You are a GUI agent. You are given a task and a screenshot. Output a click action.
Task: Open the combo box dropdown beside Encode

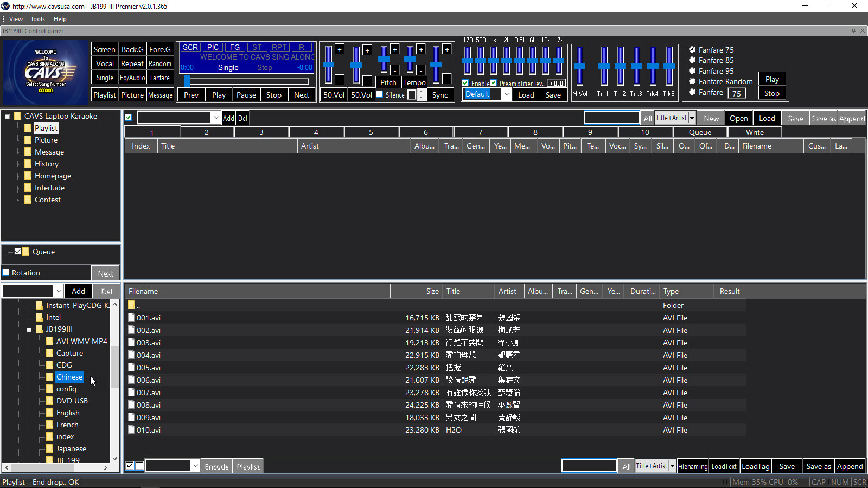(195, 466)
